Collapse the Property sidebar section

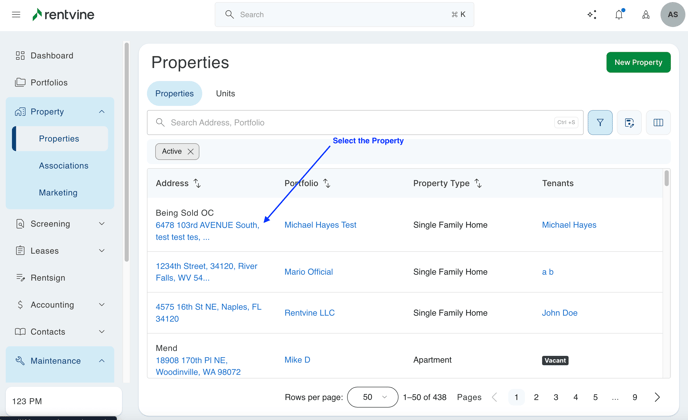101,112
